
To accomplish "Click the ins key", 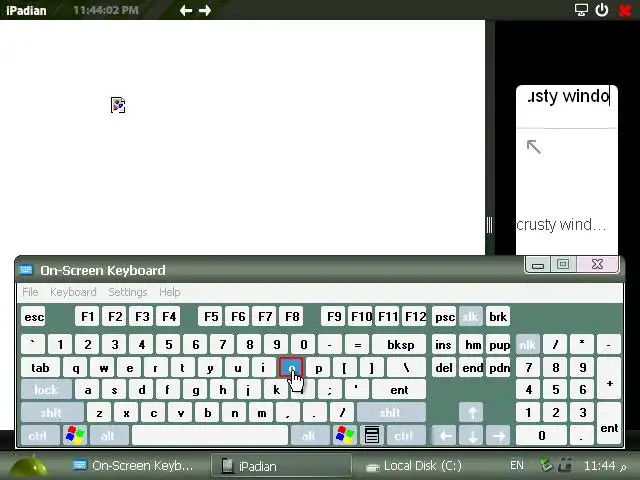I will (444, 345).
